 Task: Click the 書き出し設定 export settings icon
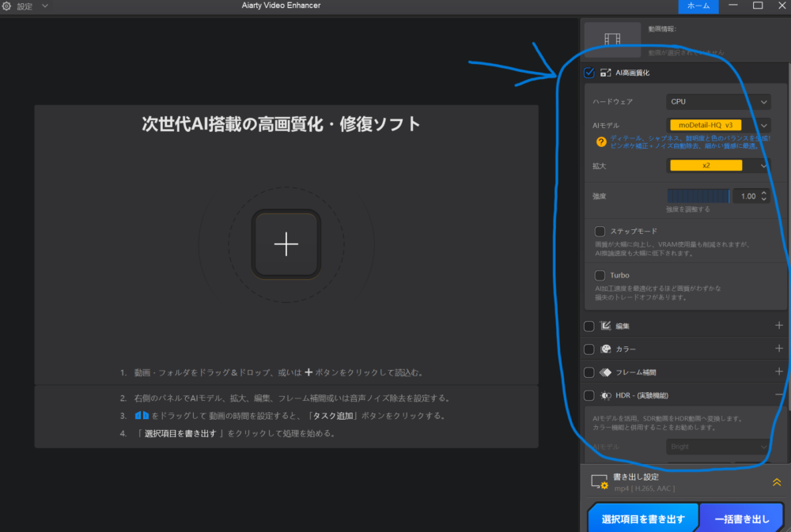point(600,482)
